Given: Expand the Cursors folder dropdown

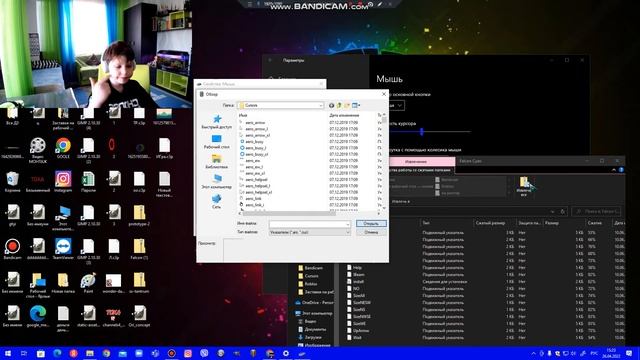Looking at the screenshot, I should coord(321,105).
